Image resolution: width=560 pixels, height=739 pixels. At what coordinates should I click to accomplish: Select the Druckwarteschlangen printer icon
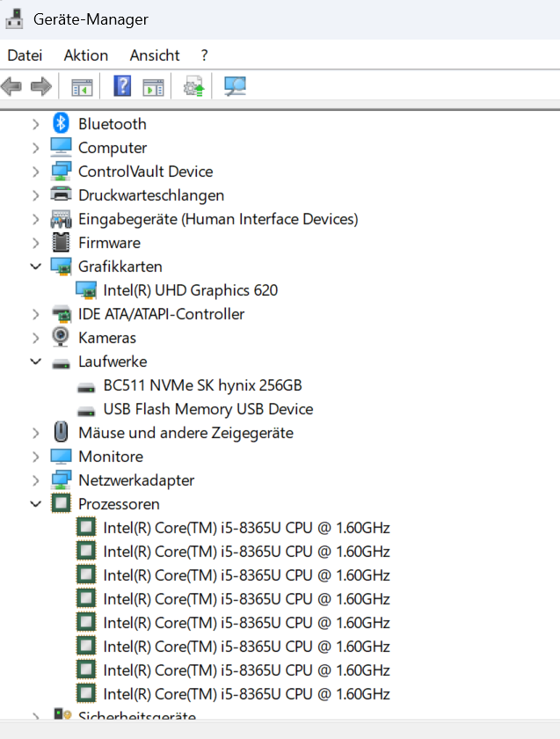[61, 194]
